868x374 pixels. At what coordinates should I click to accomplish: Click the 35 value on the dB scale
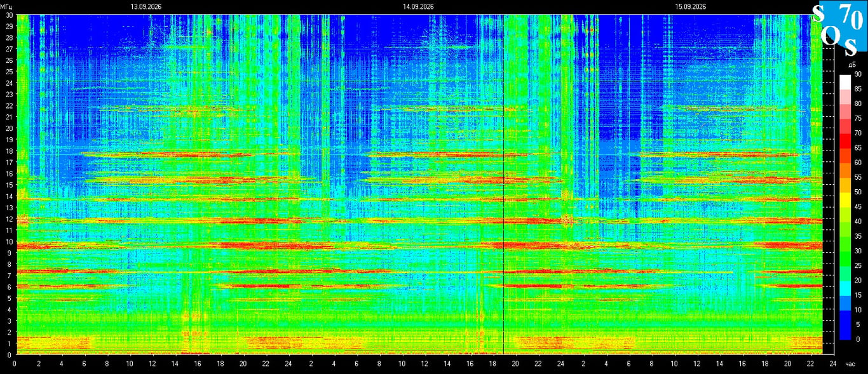pos(857,236)
